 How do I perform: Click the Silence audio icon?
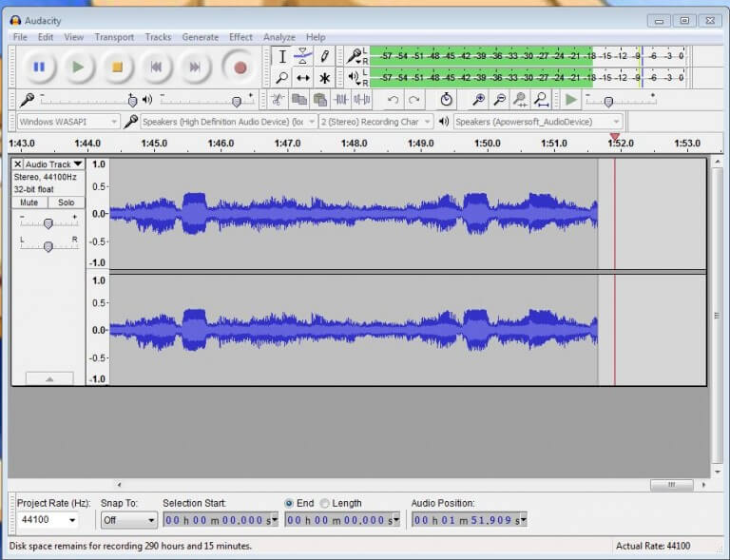pos(362,100)
